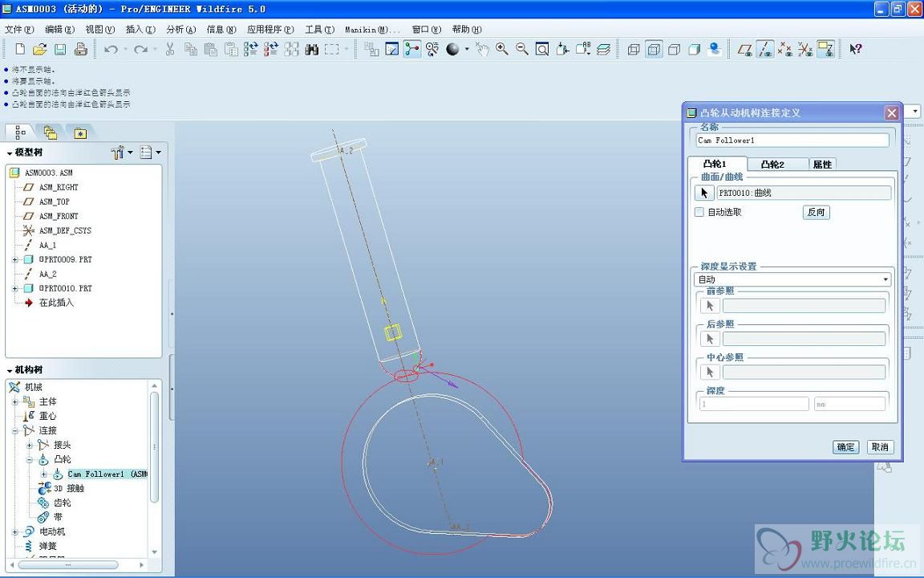Toggle datum planes display
The height and width of the screenshot is (578, 924).
click(x=745, y=50)
